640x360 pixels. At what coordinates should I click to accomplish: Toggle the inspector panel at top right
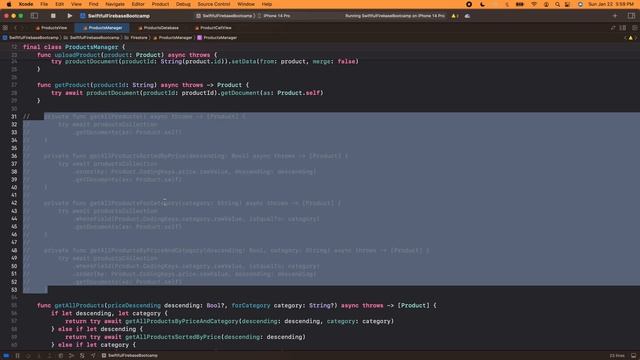631,16
